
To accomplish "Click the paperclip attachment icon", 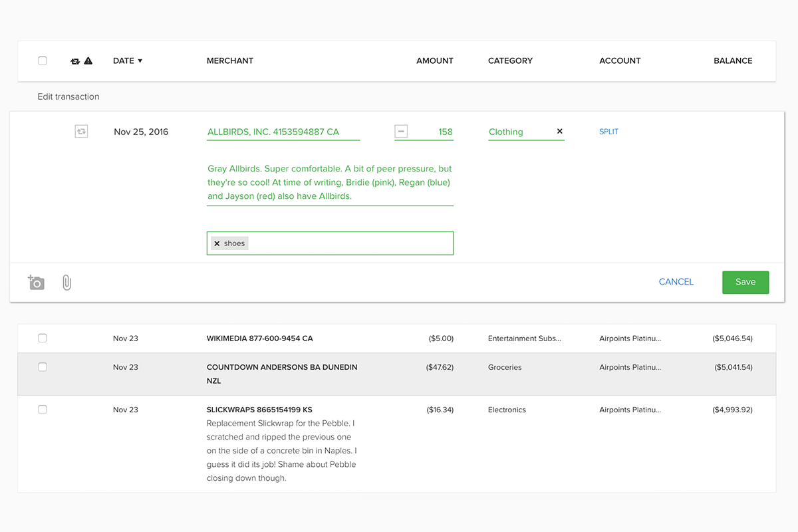I will [66, 283].
